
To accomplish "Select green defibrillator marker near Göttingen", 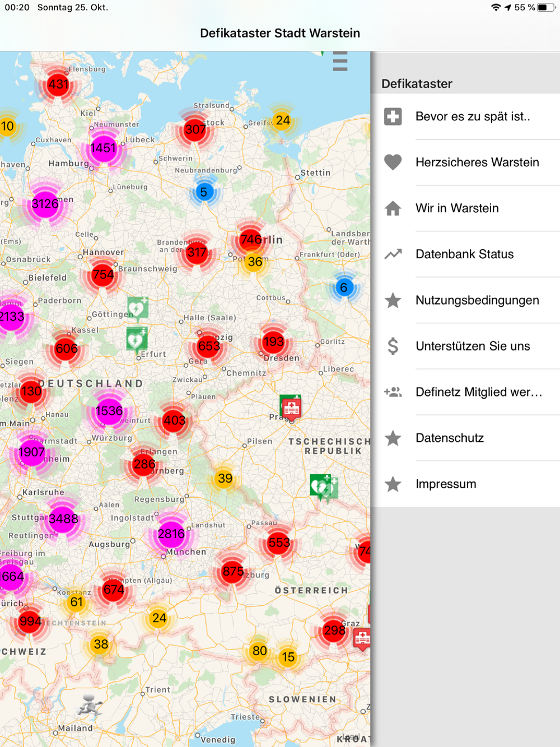I will point(138,308).
